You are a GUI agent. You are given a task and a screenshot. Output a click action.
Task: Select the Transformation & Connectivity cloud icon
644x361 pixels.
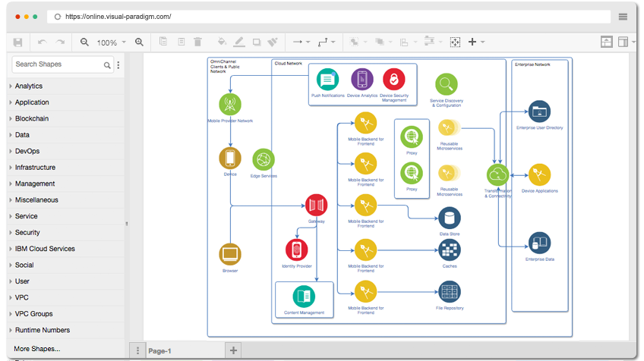coord(497,175)
